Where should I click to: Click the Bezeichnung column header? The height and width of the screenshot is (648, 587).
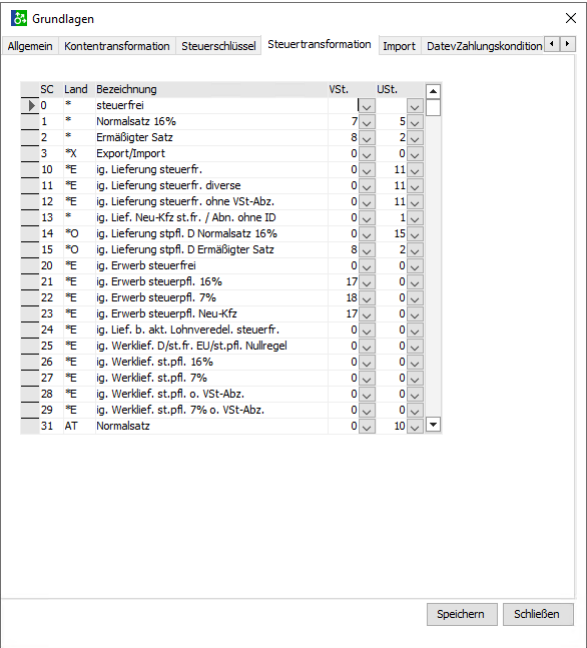211,89
